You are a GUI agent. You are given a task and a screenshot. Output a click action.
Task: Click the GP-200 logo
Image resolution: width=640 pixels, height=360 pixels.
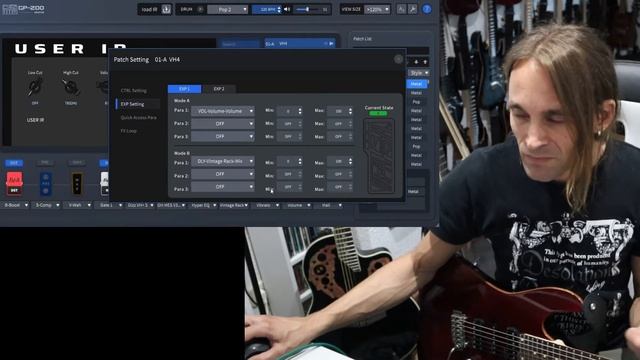coord(23,9)
